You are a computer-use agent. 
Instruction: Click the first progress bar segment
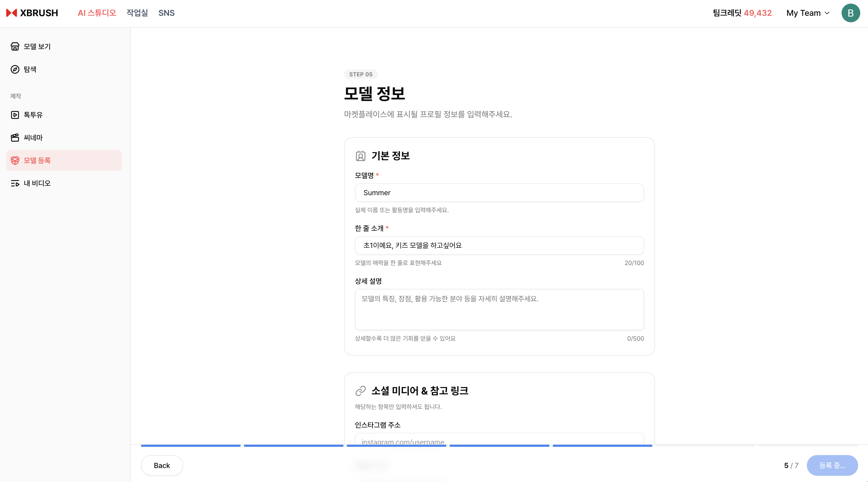(x=191, y=446)
